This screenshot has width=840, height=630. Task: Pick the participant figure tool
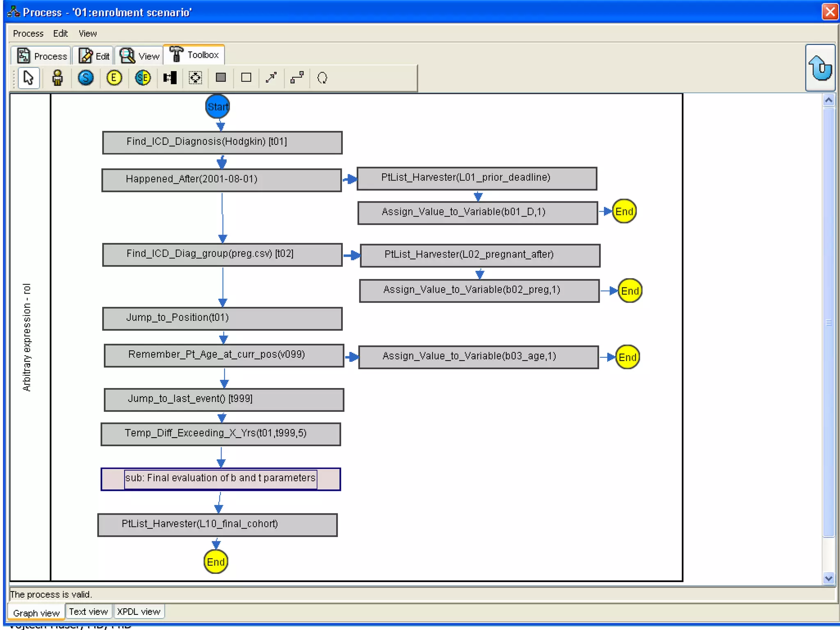coord(57,78)
